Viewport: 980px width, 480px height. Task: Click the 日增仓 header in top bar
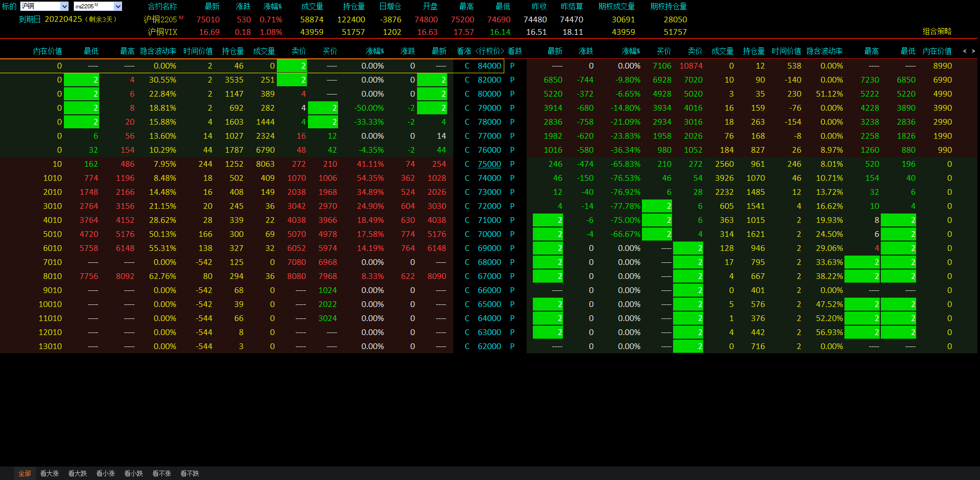(390, 6)
